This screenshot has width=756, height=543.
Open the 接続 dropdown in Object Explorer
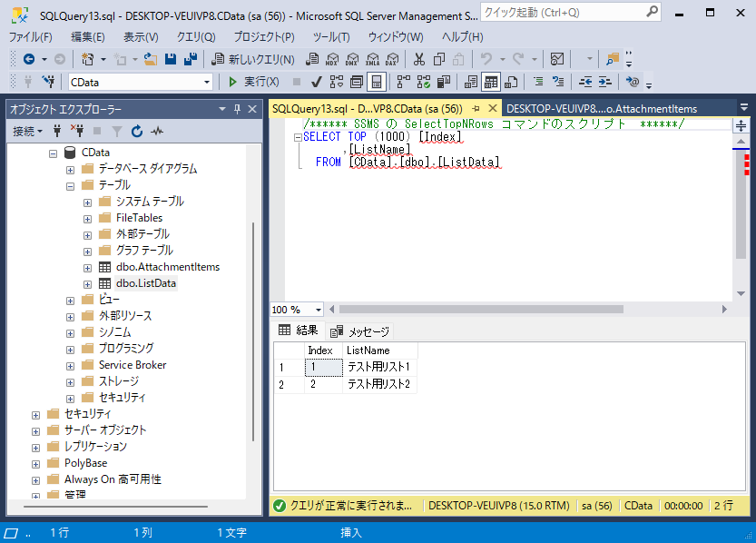(x=27, y=131)
